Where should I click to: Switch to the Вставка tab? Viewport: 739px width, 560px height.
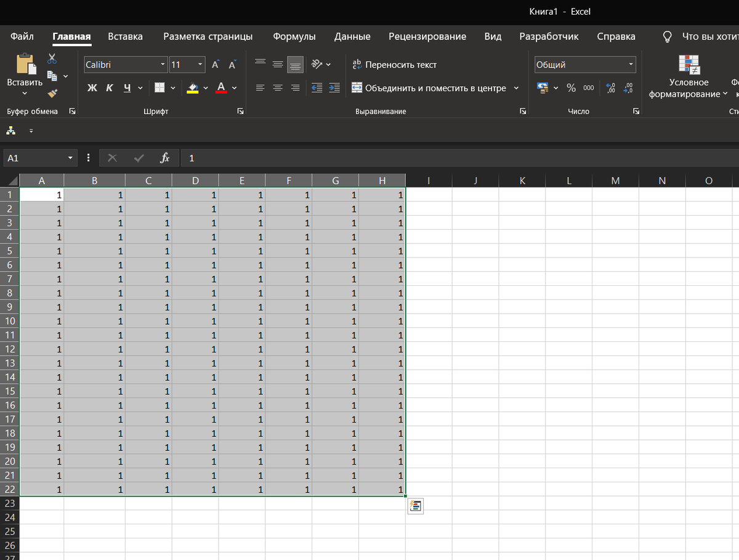tap(125, 36)
